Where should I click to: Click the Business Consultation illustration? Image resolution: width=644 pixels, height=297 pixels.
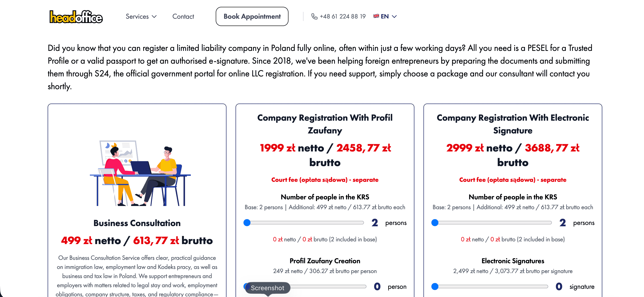pyautogui.click(x=140, y=173)
